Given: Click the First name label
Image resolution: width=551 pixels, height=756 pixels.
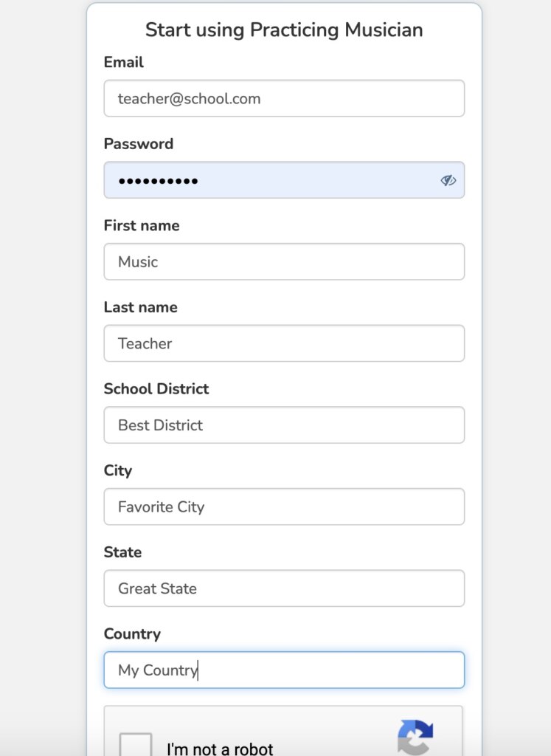Looking at the screenshot, I should coord(142,225).
